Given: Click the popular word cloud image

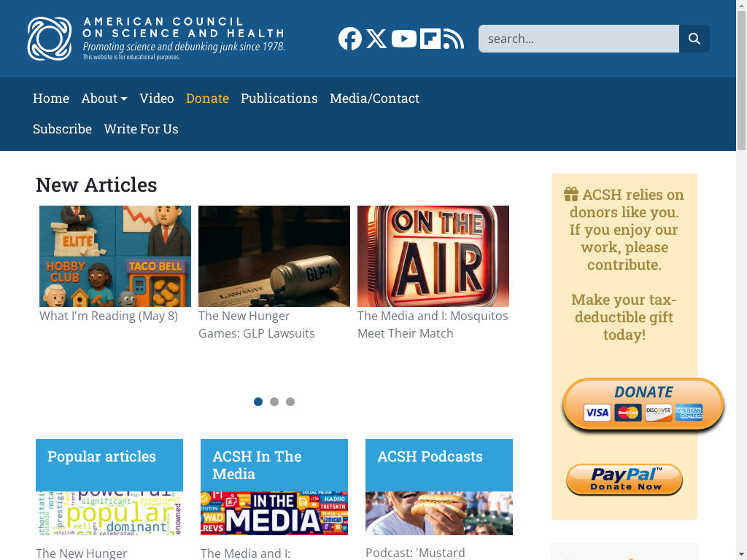Looking at the screenshot, I should tap(109, 513).
